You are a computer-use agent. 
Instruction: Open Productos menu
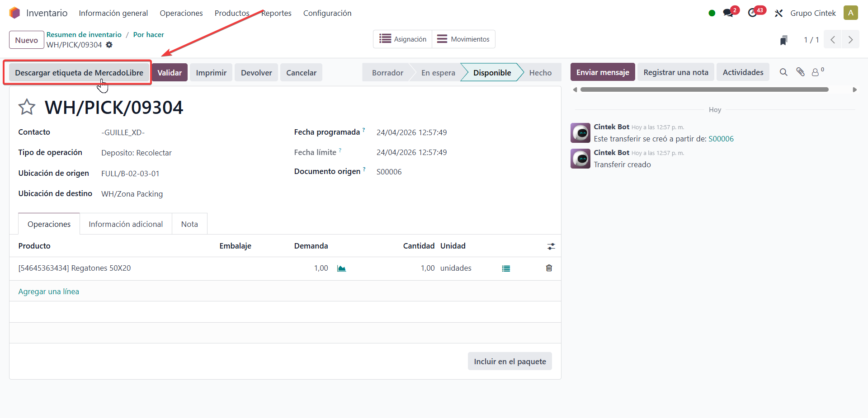point(232,13)
